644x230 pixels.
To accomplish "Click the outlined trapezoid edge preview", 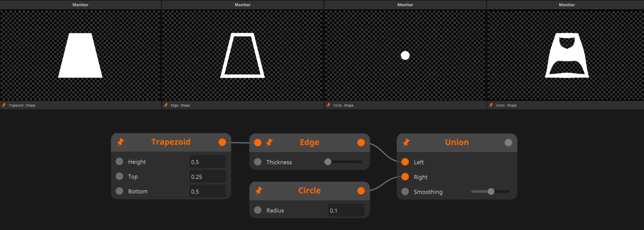I will click(x=243, y=56).
